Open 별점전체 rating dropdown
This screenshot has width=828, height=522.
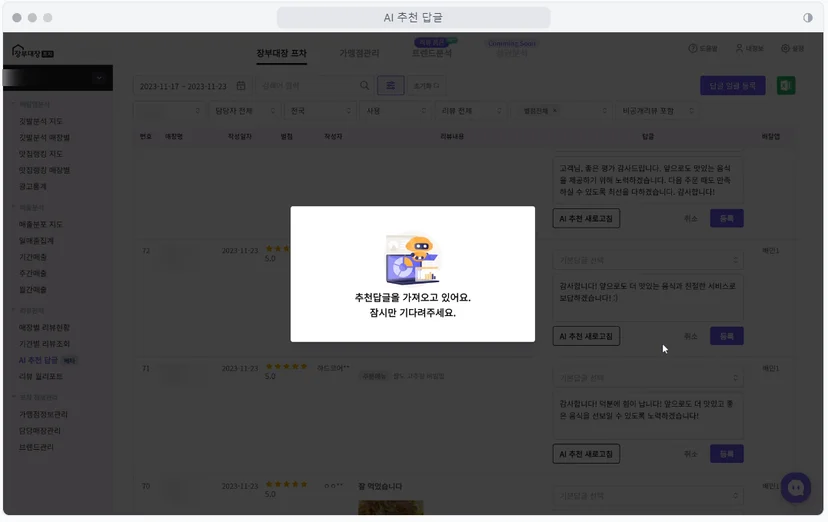tap(562, 111)
